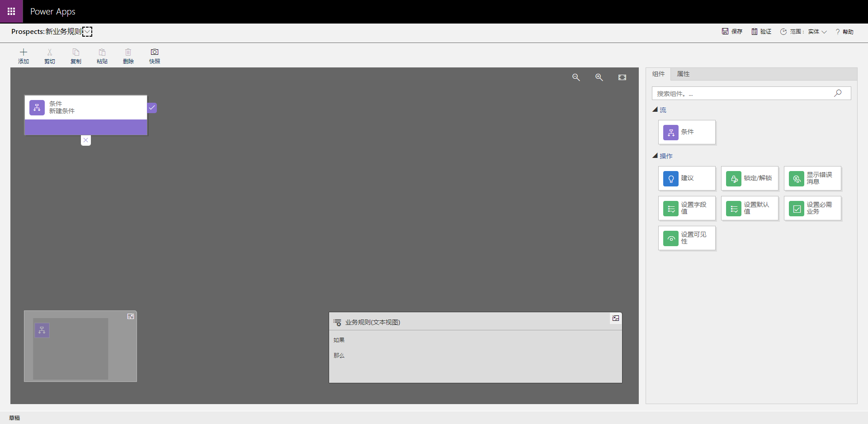This screenshot has width=868, height=424.
Task: Click the 那么 text in text view
Action: [339, 356]
